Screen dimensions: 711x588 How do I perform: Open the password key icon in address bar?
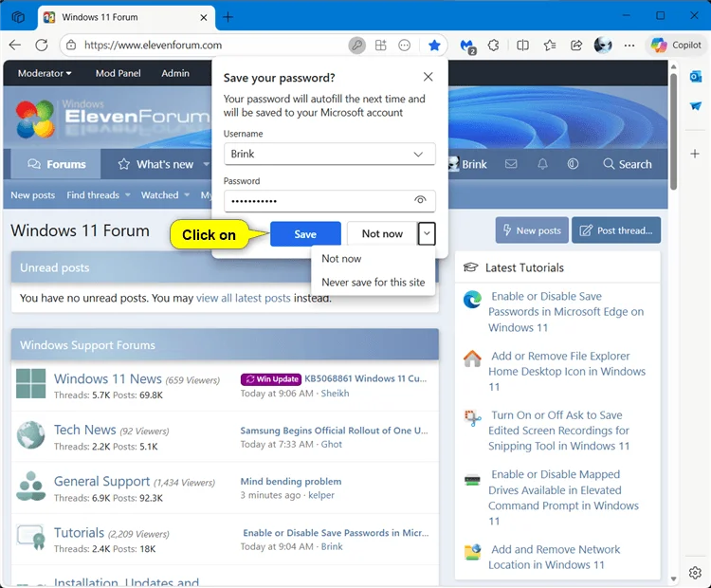click(x=356, y=45)
